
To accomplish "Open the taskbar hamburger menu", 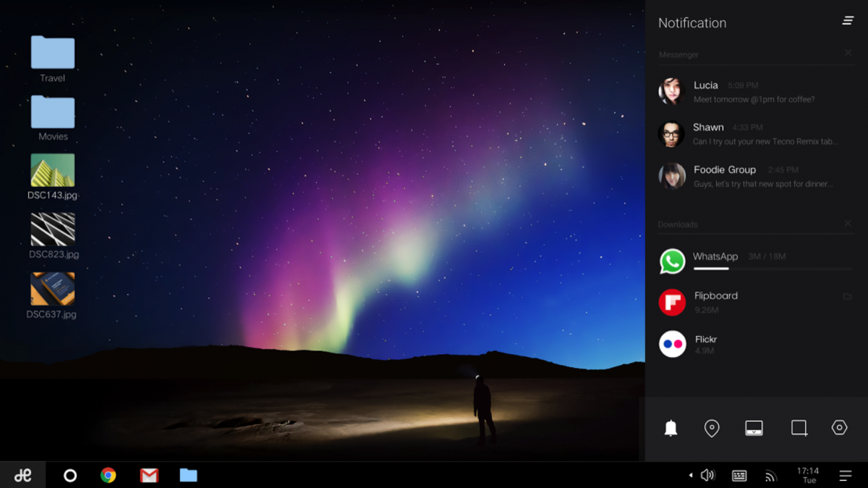I will click(845, 475).
